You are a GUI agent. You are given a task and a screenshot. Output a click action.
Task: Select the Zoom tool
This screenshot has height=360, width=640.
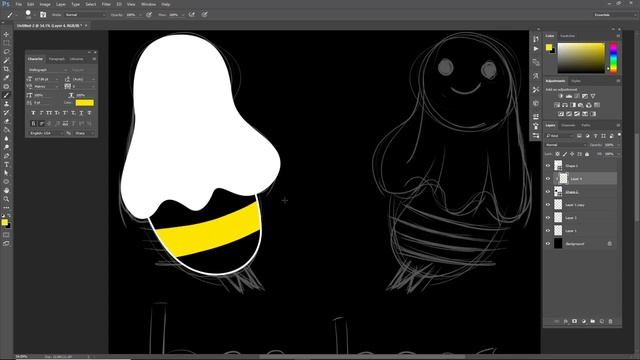(6, 199)
